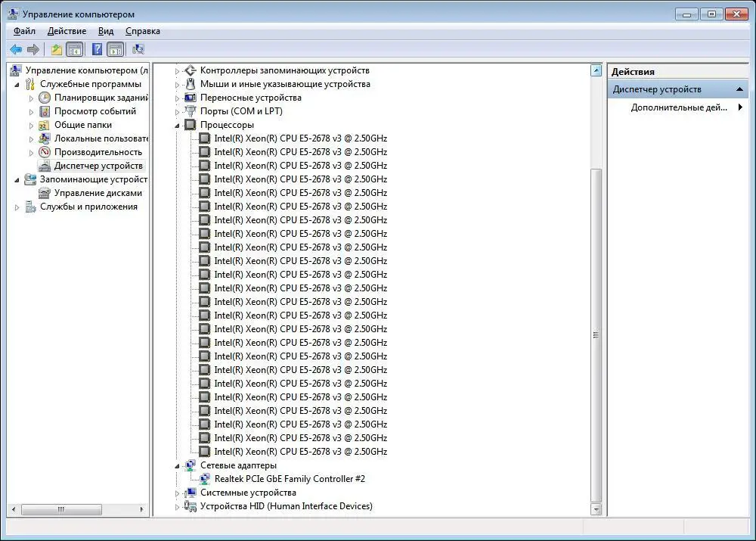This screenshot has height=541, width=756.
Task: Click the Порты (COM и LPT) icon
Action: [x=191, y=111]
